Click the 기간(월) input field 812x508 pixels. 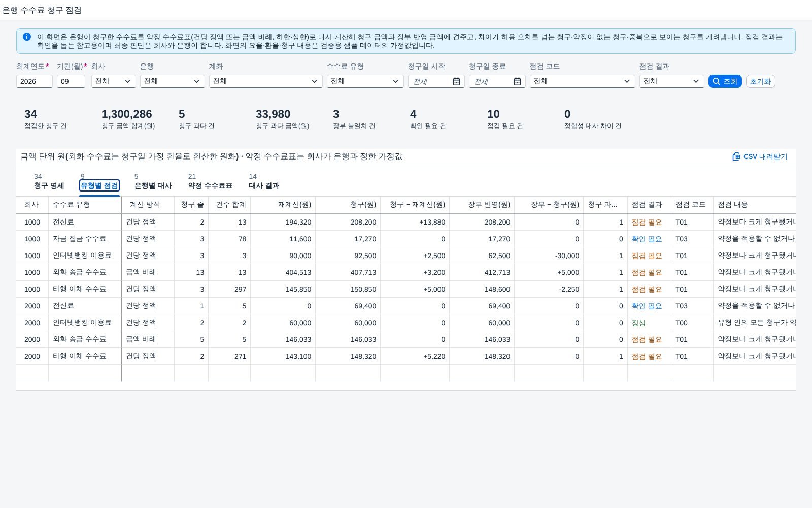tap(71, 81)
